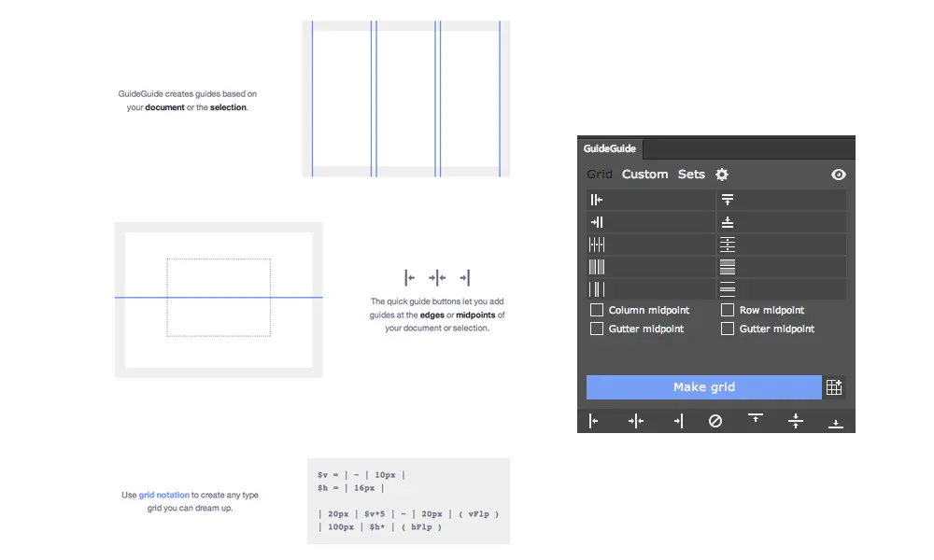The width and height of the screenshot is (934, 560).
Task: Focus the top margin input field
Action: pos(781,200)
